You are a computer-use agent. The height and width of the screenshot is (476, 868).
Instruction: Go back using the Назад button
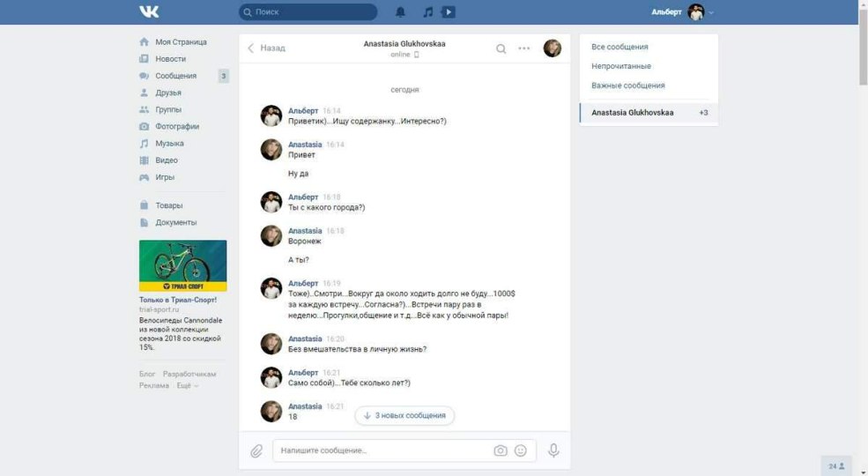(x=266, y=48)
